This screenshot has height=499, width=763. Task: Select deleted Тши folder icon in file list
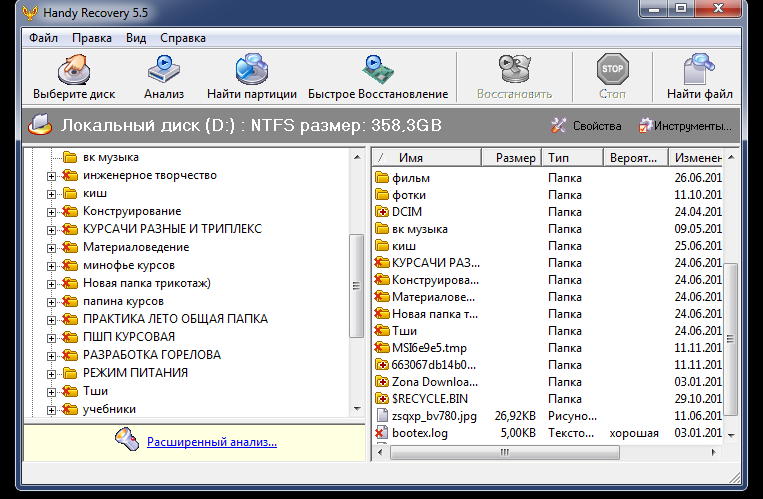coord(382,331)
